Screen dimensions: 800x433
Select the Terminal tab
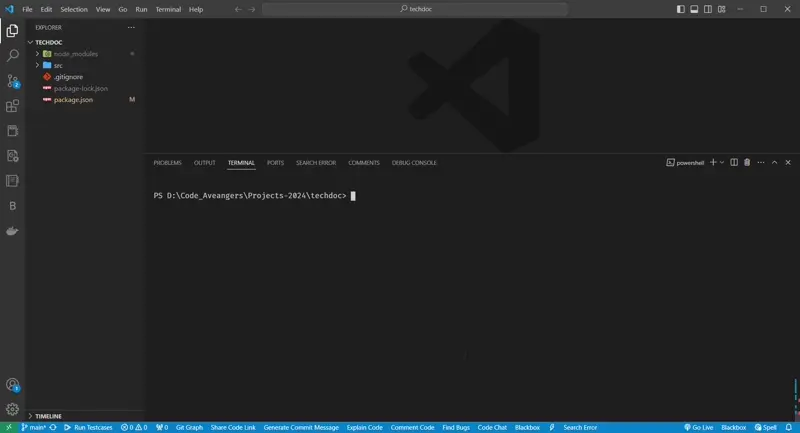point(241,163)
